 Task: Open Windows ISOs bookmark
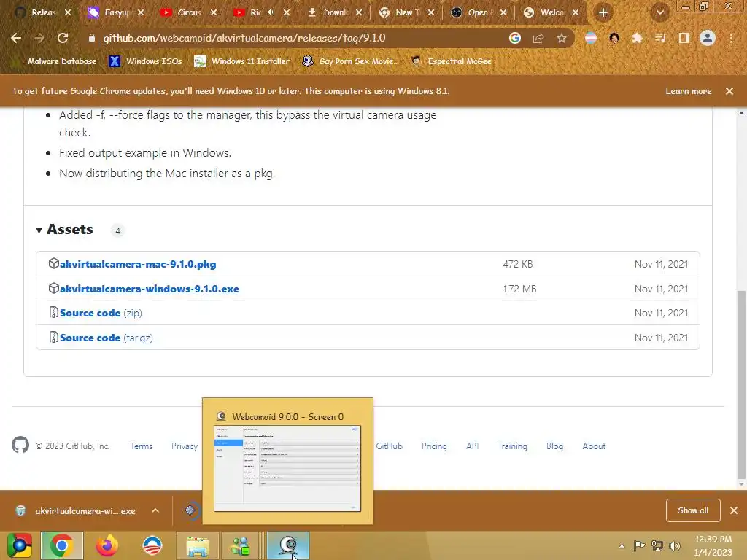click(x=145, y=61)
